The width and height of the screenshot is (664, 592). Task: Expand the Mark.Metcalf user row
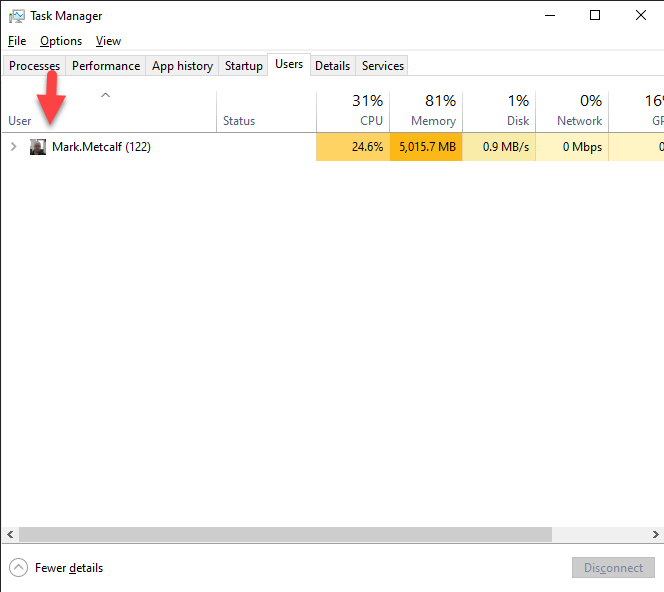[x=14, y=147]
